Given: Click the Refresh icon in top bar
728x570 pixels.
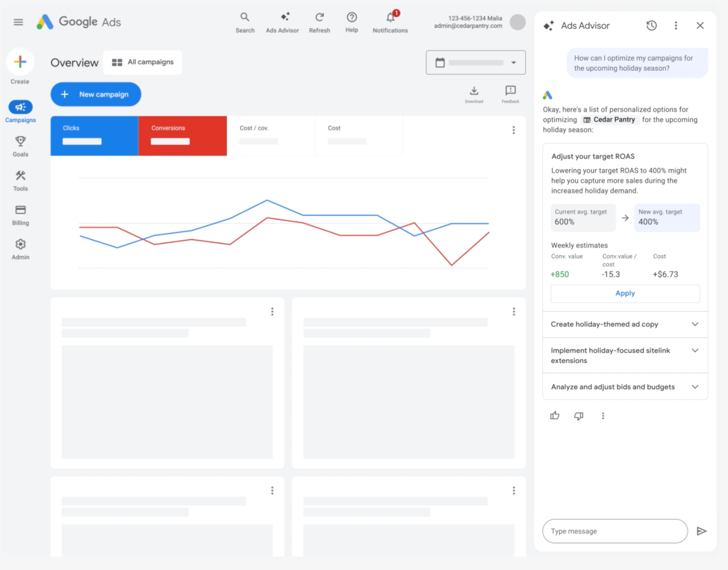Looking at the screenshot, I should 320,17.
